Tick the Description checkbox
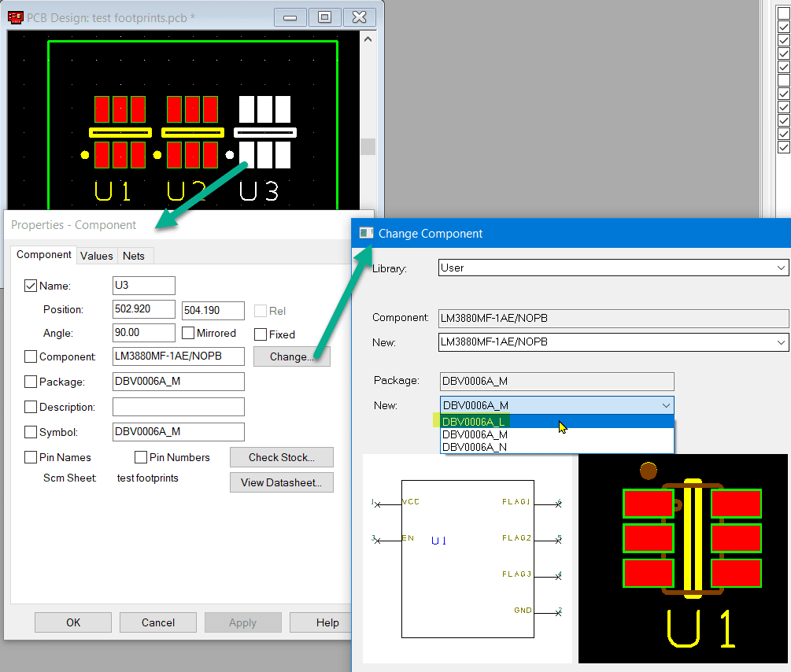Viewport: 791px width, 672px height. 31,407
